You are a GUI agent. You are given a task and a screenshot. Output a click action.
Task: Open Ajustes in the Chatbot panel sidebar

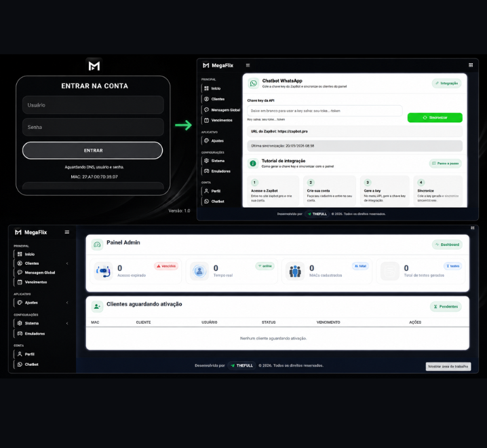218,141
